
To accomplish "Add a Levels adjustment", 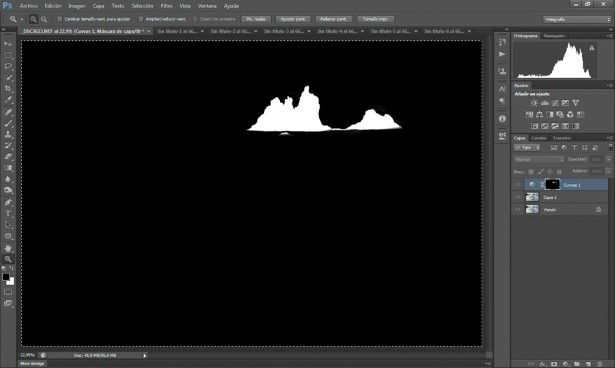I will coord(544,103).
